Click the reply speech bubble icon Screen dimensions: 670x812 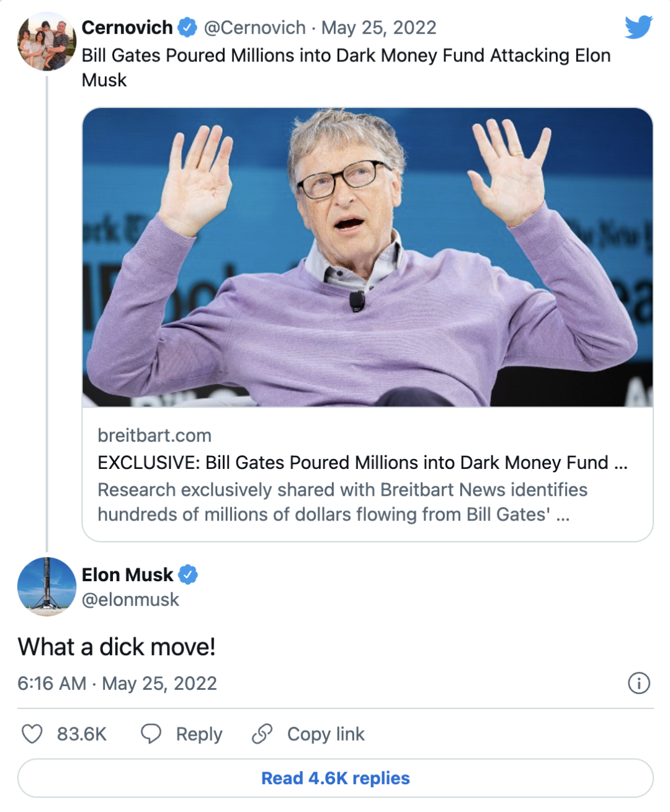coord(151,734)
